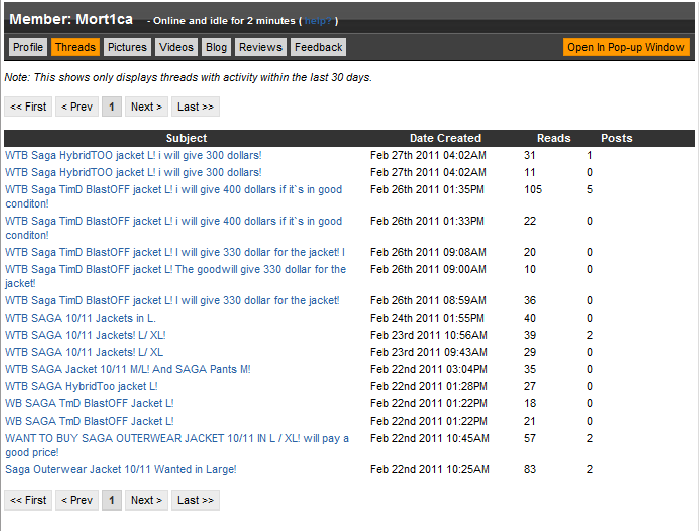Viewport: 699px width, 531px height.
Task: Switch to the Pictures tab
Action: 127,47
